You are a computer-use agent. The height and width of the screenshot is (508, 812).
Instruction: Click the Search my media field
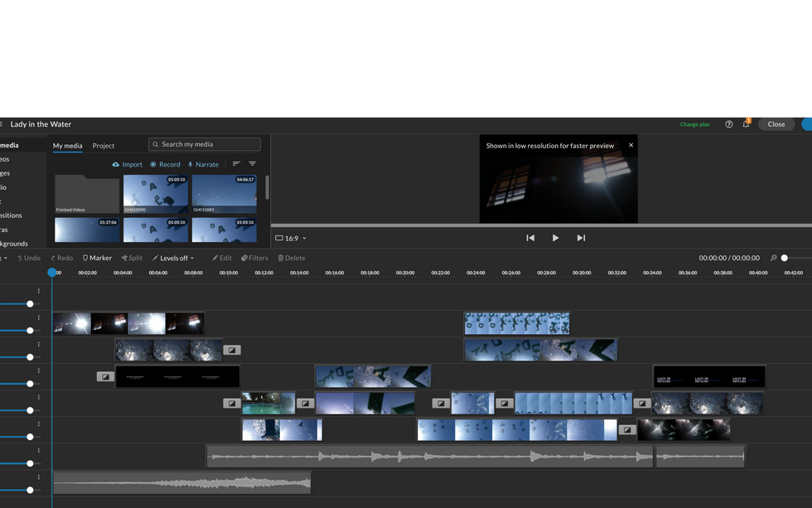pyautogui.click(x=205, y=144)
